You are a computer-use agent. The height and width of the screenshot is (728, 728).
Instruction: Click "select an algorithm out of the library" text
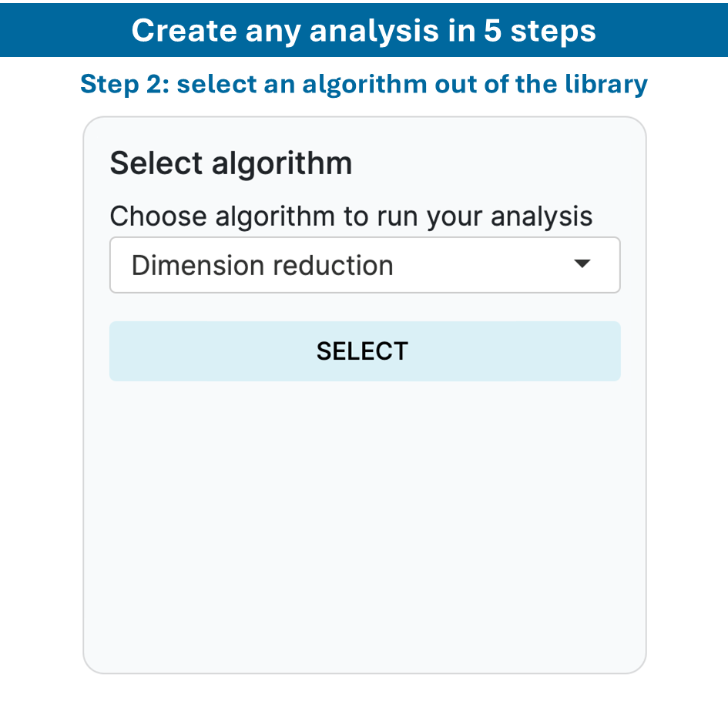[412, 84]
